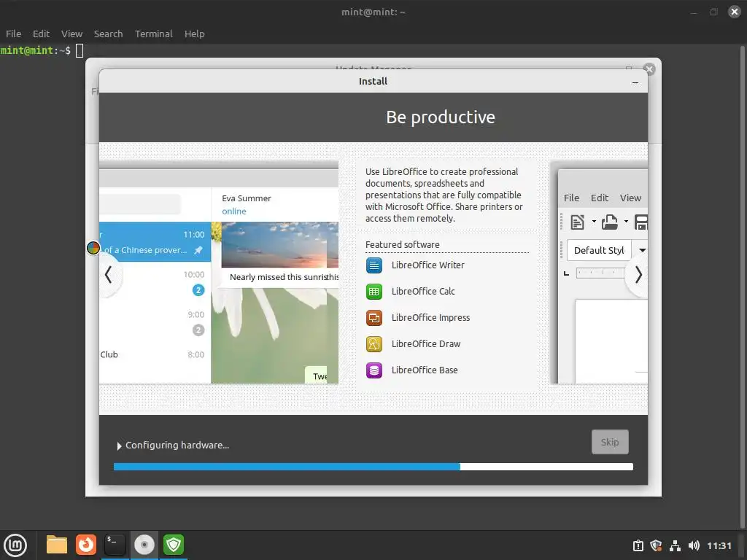
Task: Click the pin icon in the chat row
Action: [x=198, y=250]
